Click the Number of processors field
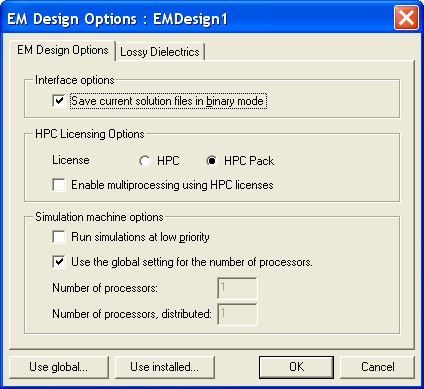This screenshot has width=424, height=389. [x=237, y=288]
